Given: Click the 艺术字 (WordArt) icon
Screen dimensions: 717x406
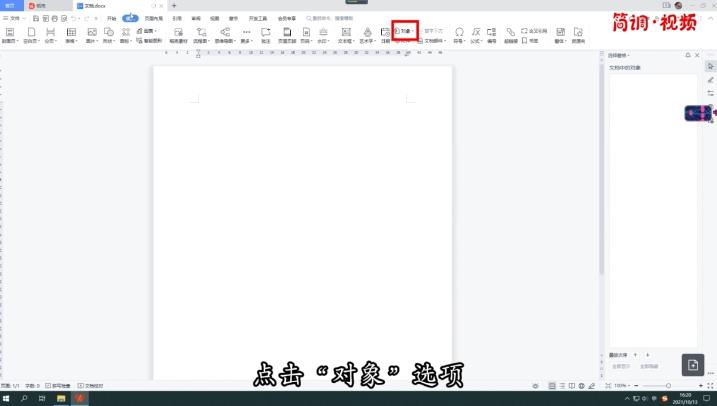Looking at the screenshot, I should tap(367, 35).
